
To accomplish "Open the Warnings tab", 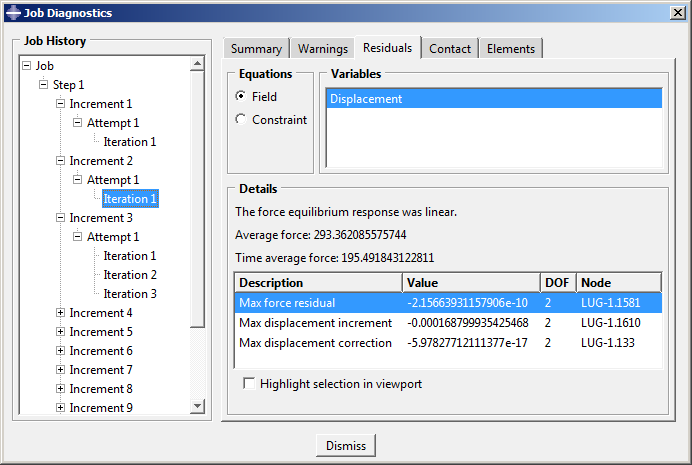I will pyautogui.click(x=323, y=49).
